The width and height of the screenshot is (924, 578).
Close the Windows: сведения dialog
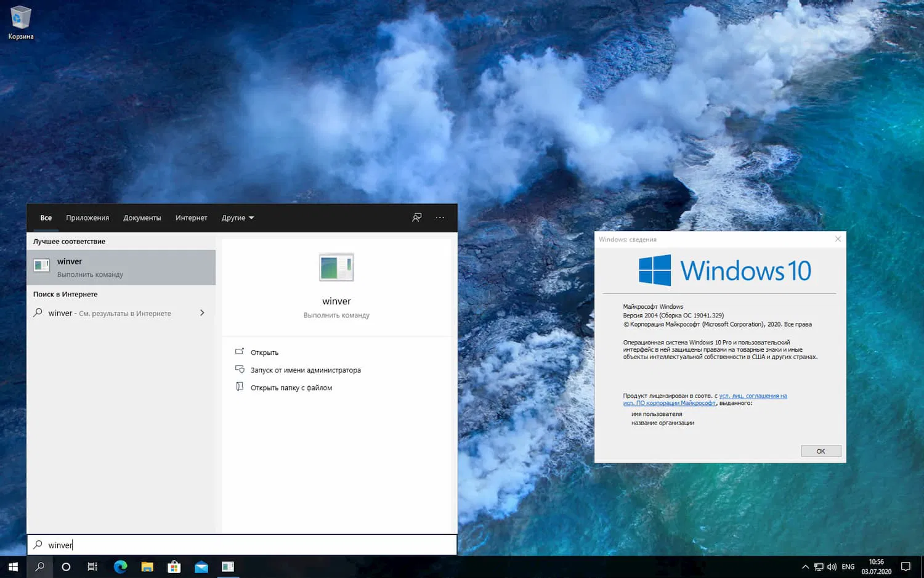coord(838,239)
